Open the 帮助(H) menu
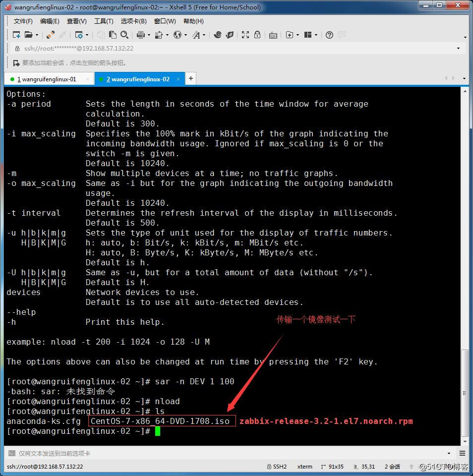Screen dimensions: 473x476 tap(193, 21)
